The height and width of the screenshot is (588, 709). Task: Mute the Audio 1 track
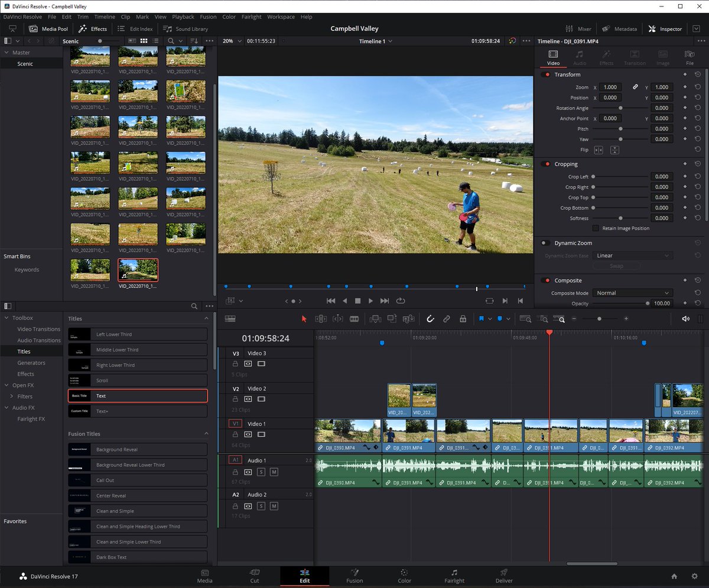pyautogui.click(x=274, y=472)
